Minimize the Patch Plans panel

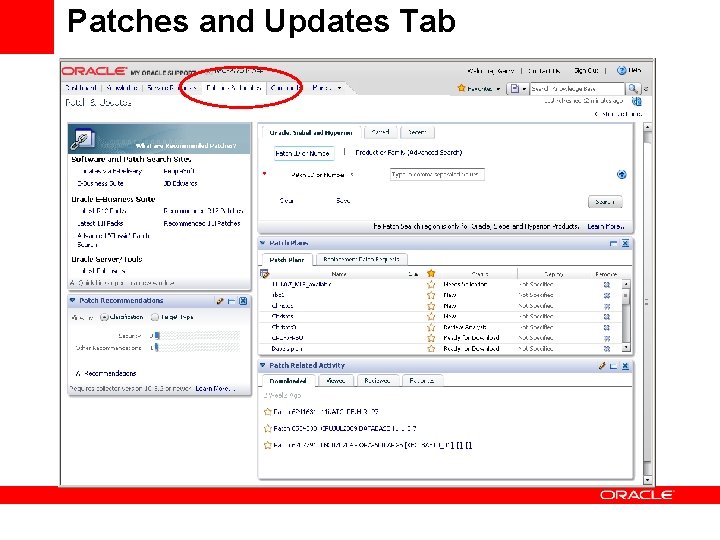[613, 243]
